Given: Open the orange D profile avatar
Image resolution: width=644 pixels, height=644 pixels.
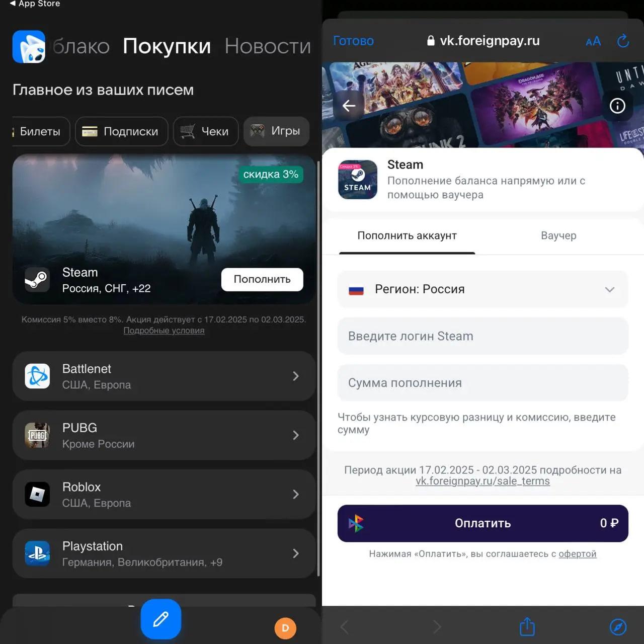Looking at the screenshot, I should pos(285,628).
